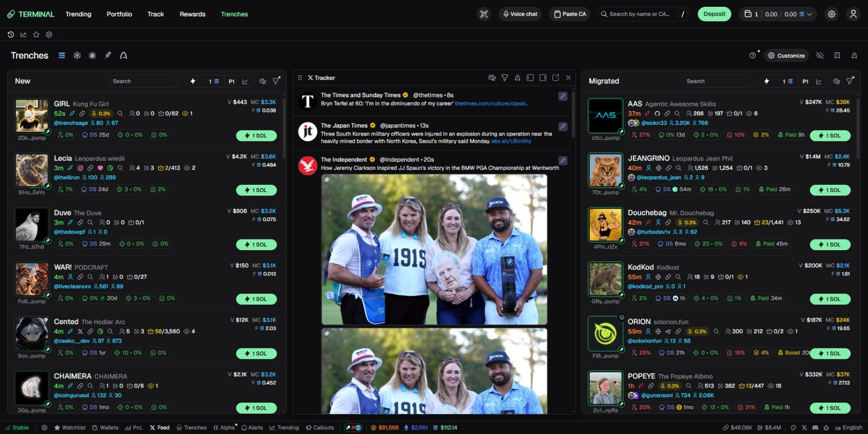The height and width of the screenshot is (434, 868).
Task: Open the filter icon in X Tracker
Action: click(505, 77)
